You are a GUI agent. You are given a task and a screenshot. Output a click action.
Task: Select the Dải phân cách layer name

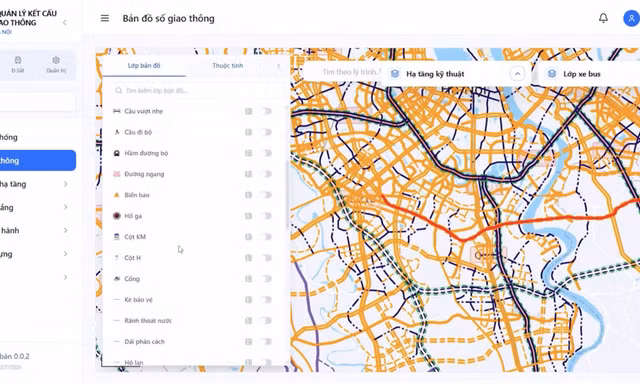(144, 342)
